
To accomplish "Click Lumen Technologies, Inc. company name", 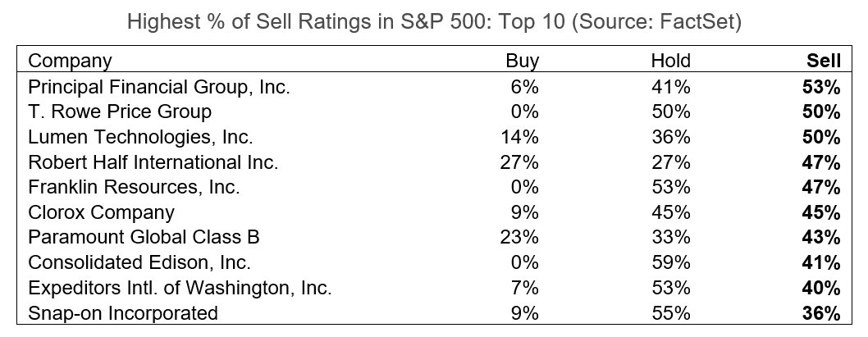I will (x=140, y=137).
